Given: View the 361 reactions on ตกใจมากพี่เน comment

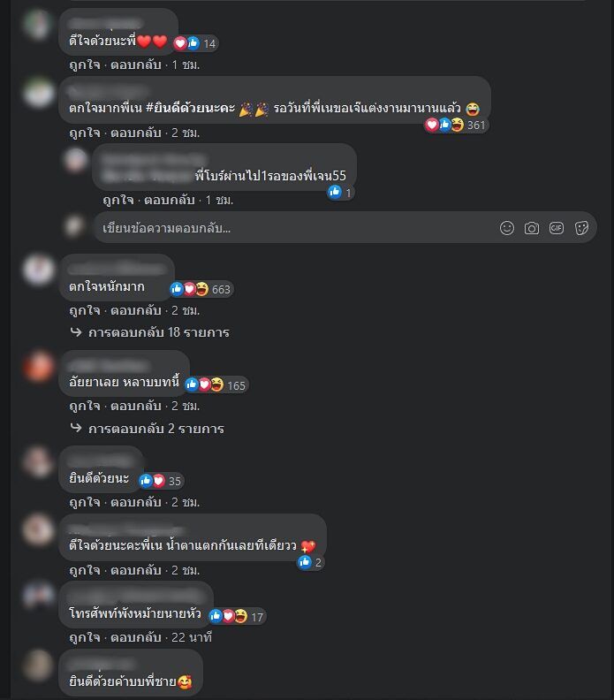Looking at the screenshot, I should click(x=456, y=125).
